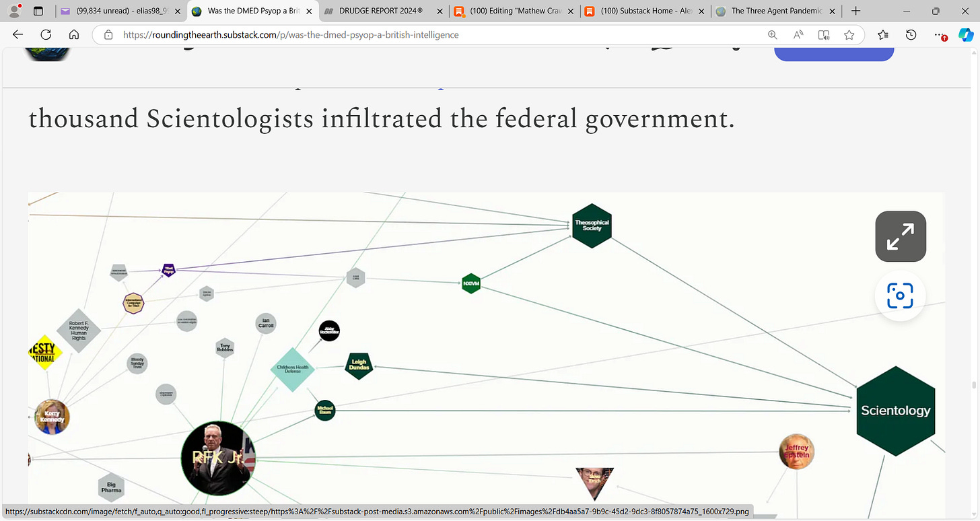Viewport: 980px width, 521px height.
Task: Launch visual search on the image
Action: (x=900, y=296)
